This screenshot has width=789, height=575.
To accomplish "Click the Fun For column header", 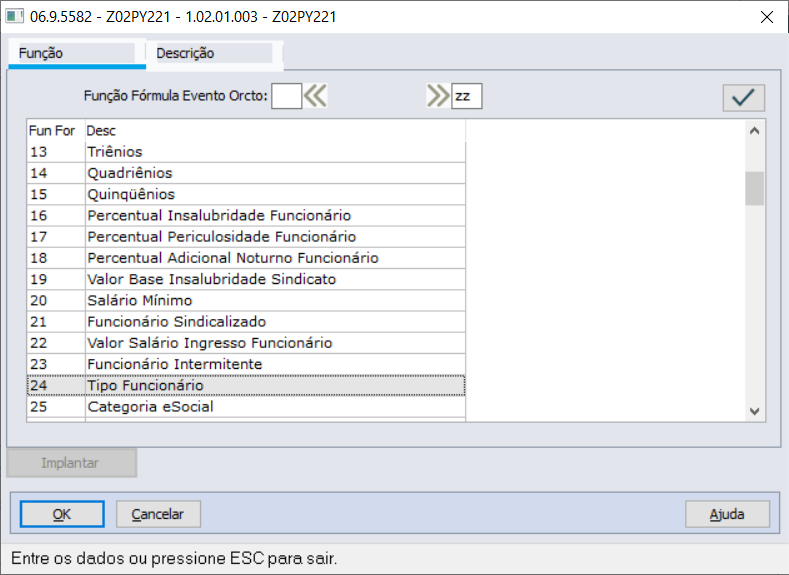I will pos(56,131).
